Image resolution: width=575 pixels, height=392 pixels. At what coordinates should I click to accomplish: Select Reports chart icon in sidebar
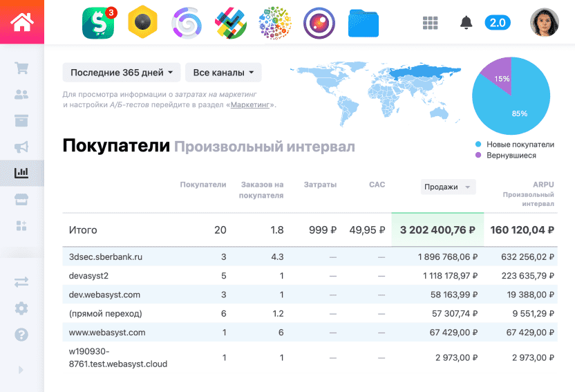pyautogui.click(x=21, y=173)
